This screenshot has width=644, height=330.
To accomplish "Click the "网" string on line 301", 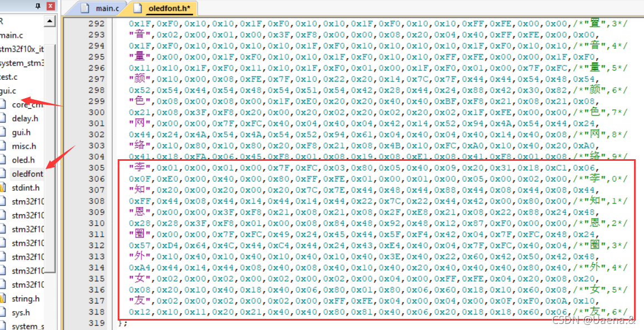I will [140, 123].
